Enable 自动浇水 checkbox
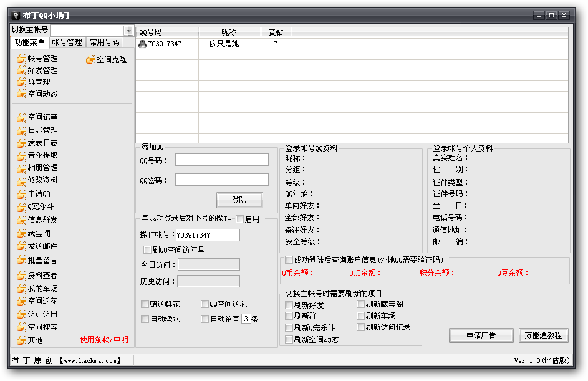The width and height of the screenshot is (588, 381). (x=145, y=319)
